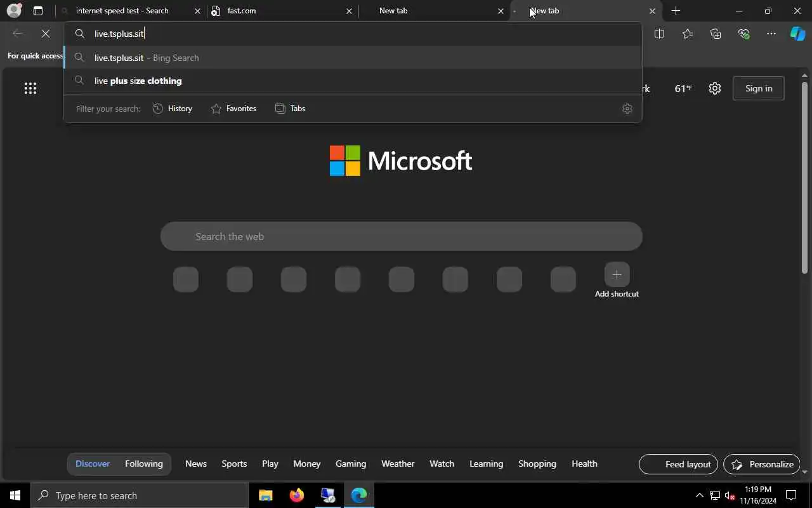Open the Copilot sidebar icon

pyautogui.click(x=797, y=34)
